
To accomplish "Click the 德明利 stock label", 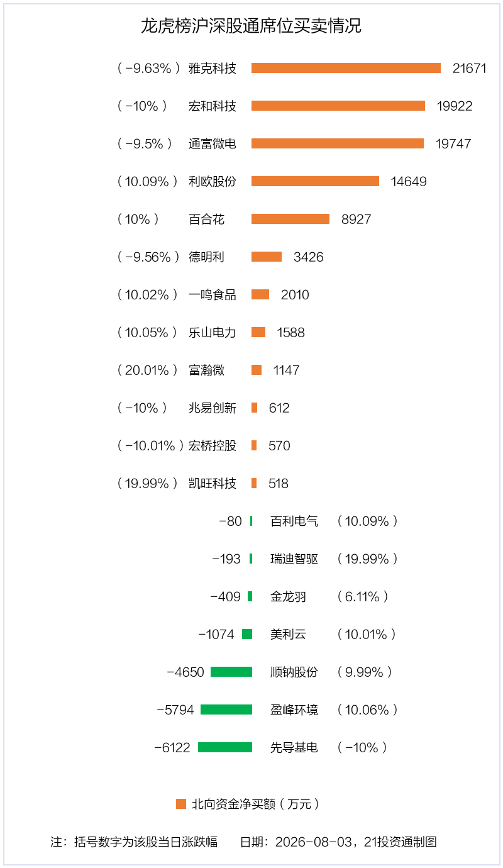I will pyautogui.click(x=206, y=257).
